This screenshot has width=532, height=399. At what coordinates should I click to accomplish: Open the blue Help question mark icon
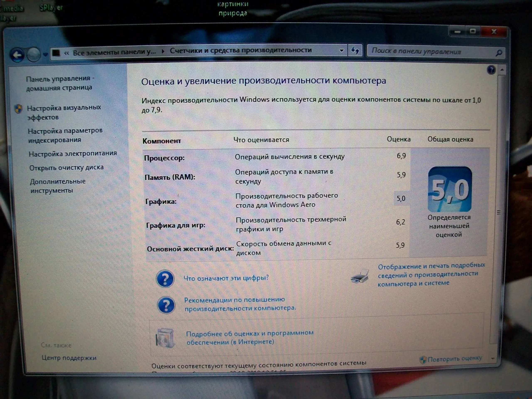[x=491, y=70]
